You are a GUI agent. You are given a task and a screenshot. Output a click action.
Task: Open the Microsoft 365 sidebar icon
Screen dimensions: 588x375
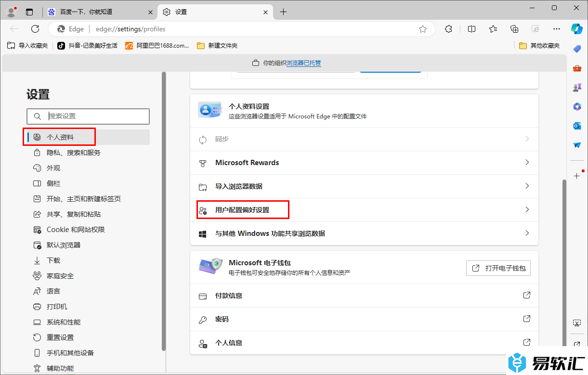(577, 106)
